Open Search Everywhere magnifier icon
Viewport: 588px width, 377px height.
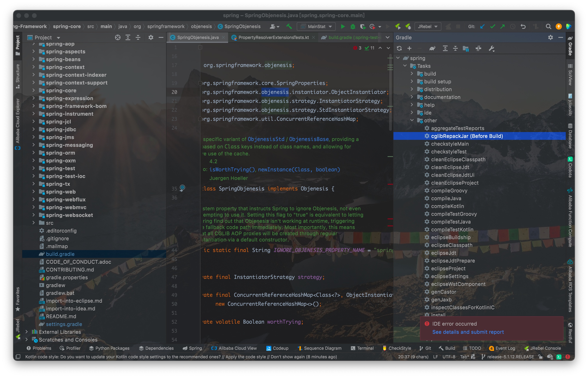(548, 26)
